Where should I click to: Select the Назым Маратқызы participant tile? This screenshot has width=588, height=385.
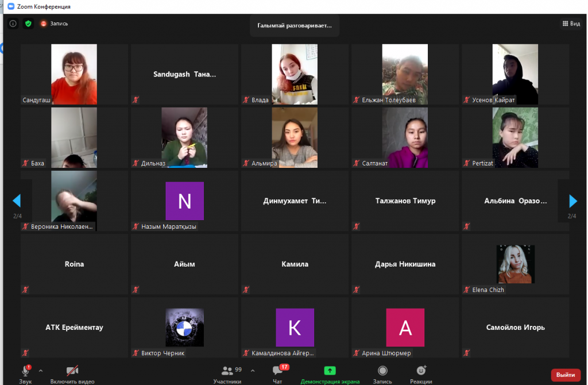(x=185, y=201)
